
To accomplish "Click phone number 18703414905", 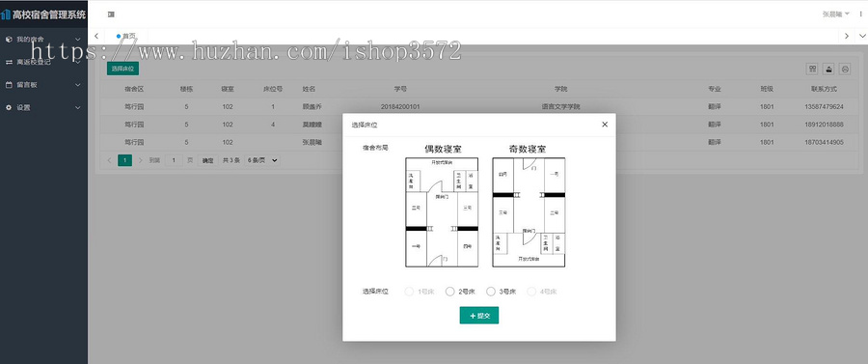I will (x=824, y=142).
